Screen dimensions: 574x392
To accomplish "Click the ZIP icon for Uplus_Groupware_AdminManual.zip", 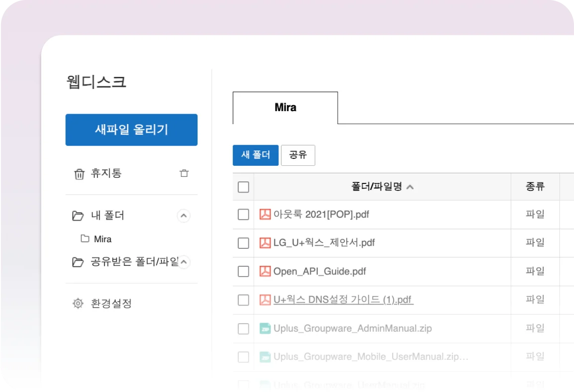I will click(x=265, y=329).
